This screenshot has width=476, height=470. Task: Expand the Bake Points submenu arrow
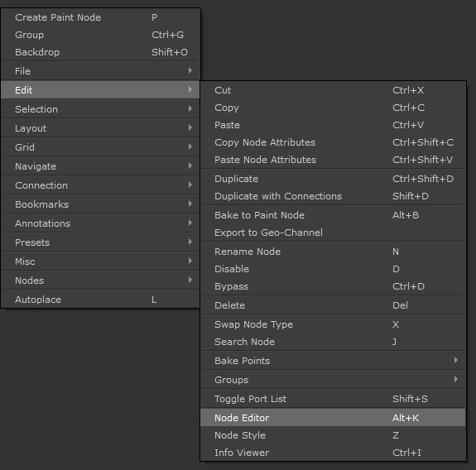pyautogui.click(x=455, y=360)
